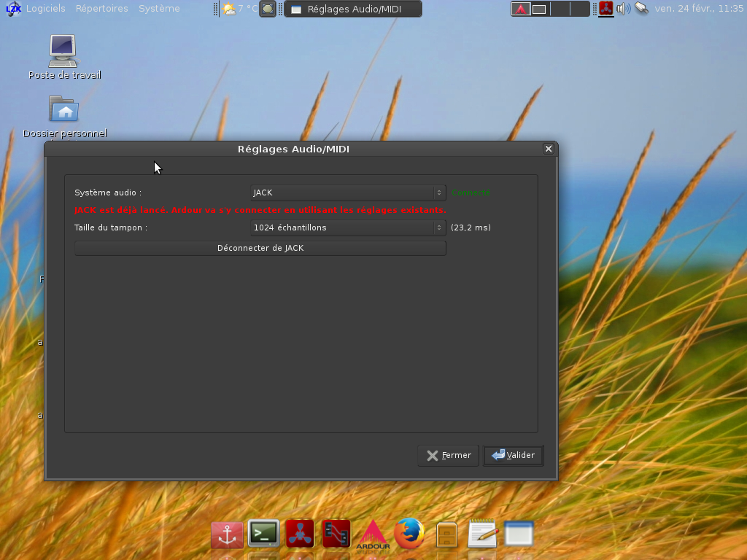The height and width of the screenshot is (560, 747).
Task: Click the Système audio label
Action: click(x=108, y=192)
